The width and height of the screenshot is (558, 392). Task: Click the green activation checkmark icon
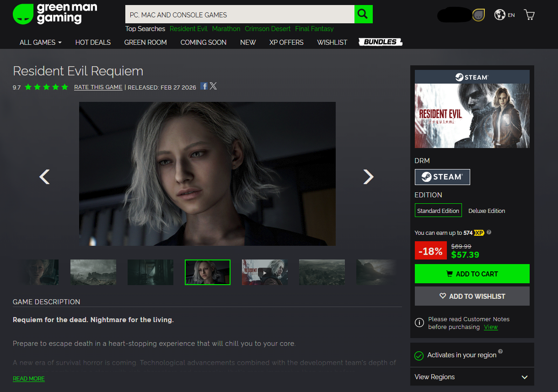[x=418, y=355]
